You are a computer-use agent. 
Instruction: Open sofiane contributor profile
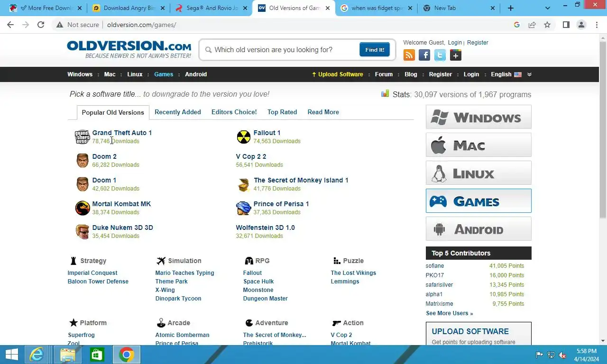435,266
